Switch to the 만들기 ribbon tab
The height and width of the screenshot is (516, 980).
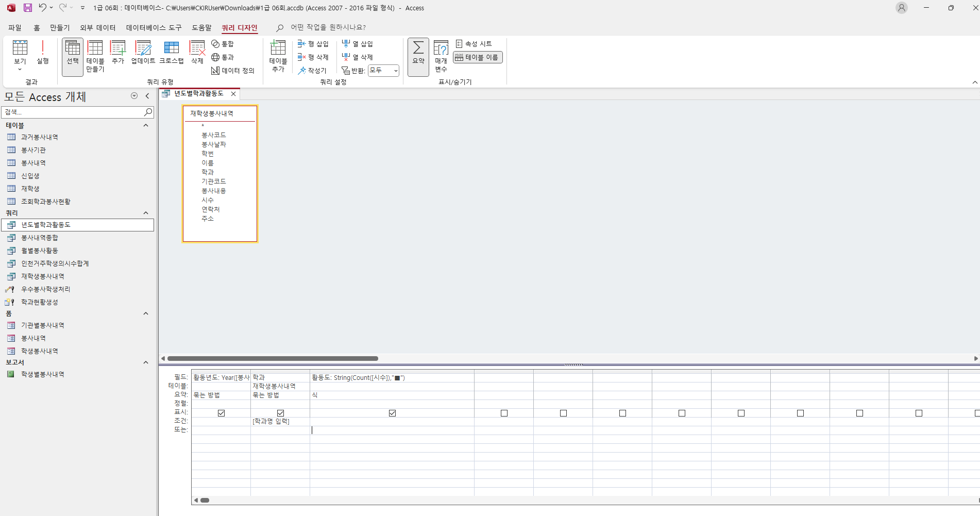[x=60, y=28]
